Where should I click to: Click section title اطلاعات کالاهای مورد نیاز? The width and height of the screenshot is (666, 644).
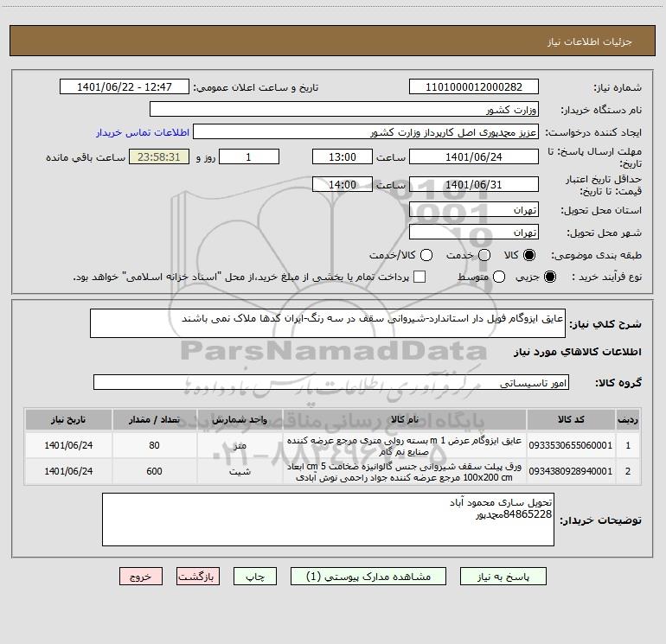[x=577, y=352]
